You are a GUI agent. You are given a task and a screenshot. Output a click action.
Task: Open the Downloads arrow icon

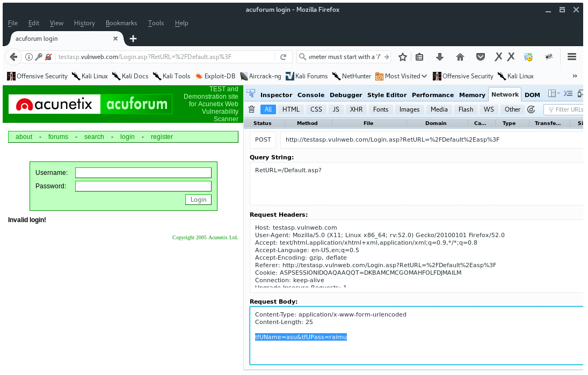click(x=440, y=57)
